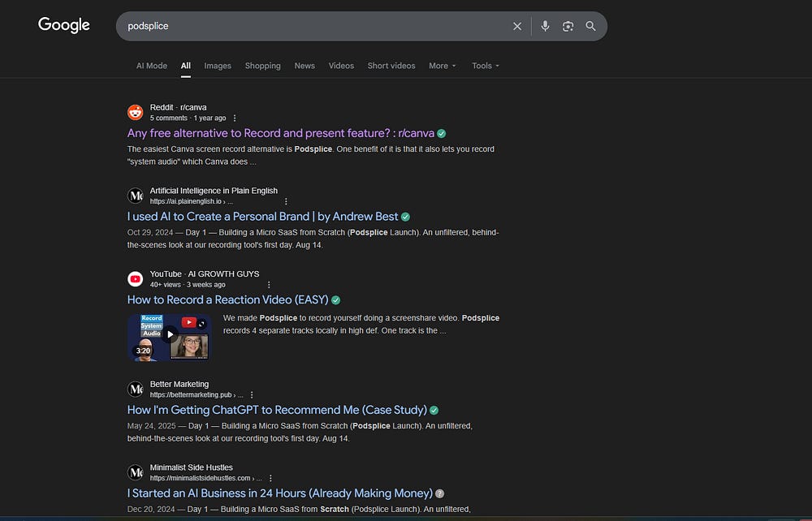The image size is (812, 521).
Task: Click green badge next to Andrew Best title
Action: tap(405, 217)
